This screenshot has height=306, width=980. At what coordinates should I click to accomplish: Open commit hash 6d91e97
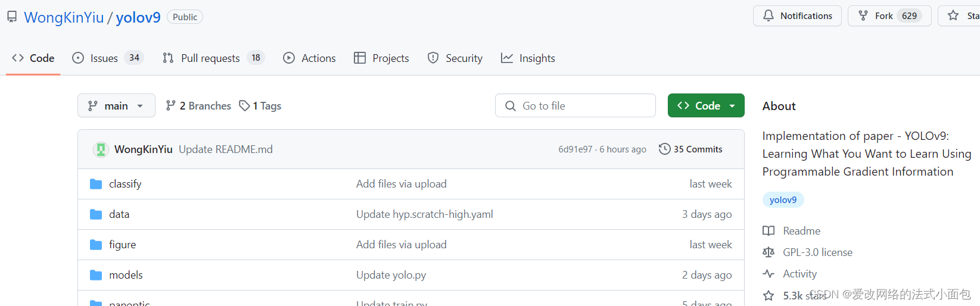coord(575,149)
